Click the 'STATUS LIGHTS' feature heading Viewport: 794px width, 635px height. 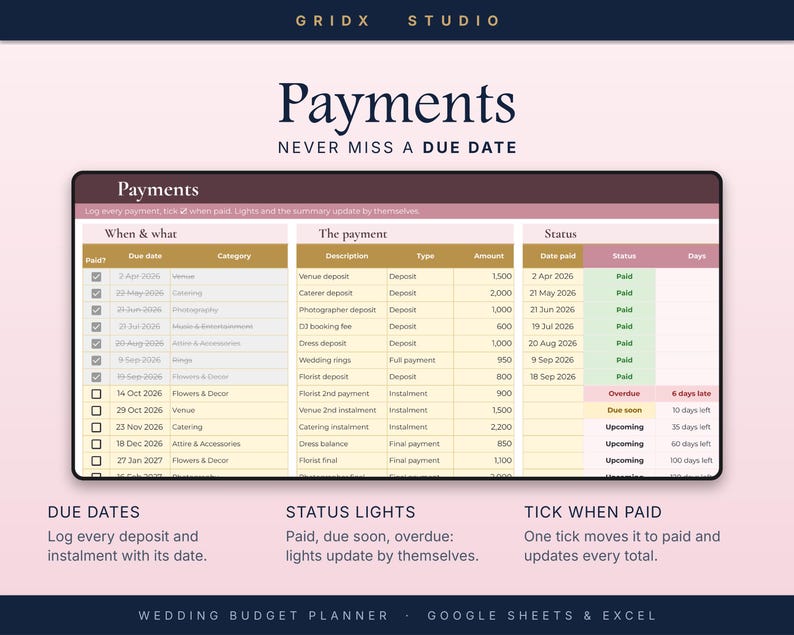click(350, 512)
